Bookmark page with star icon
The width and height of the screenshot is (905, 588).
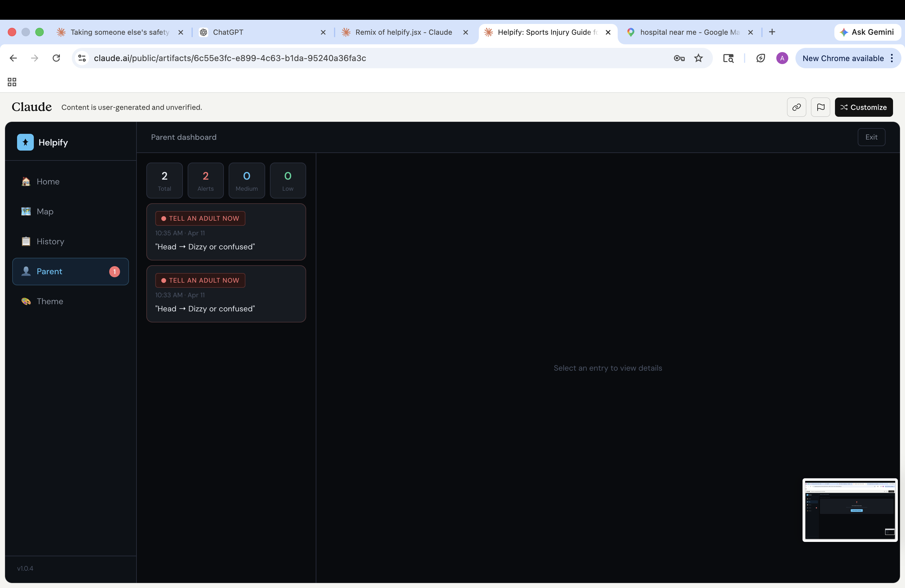click(x=698, y=58)
